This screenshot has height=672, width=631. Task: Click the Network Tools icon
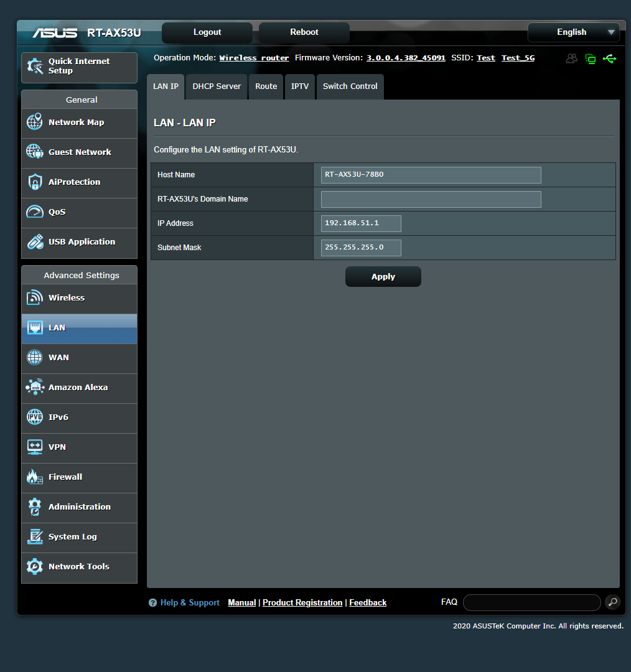(35, 567)
